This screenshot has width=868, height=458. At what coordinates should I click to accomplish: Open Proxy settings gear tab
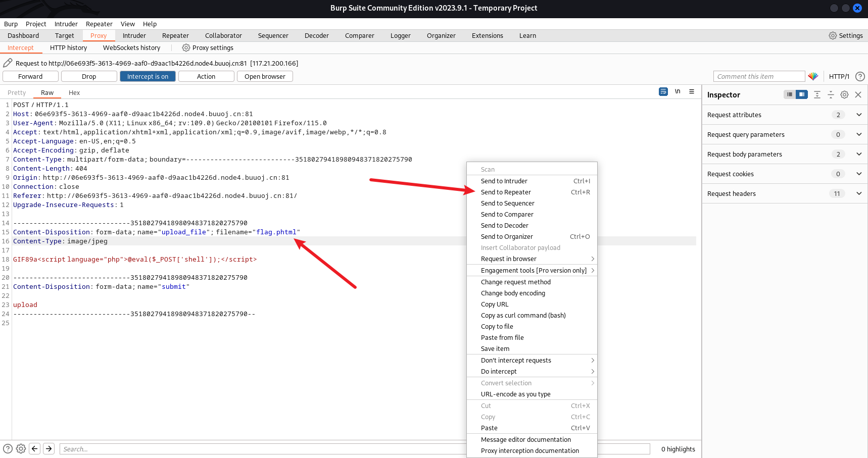pyautogui.click(x=186, y=47)
